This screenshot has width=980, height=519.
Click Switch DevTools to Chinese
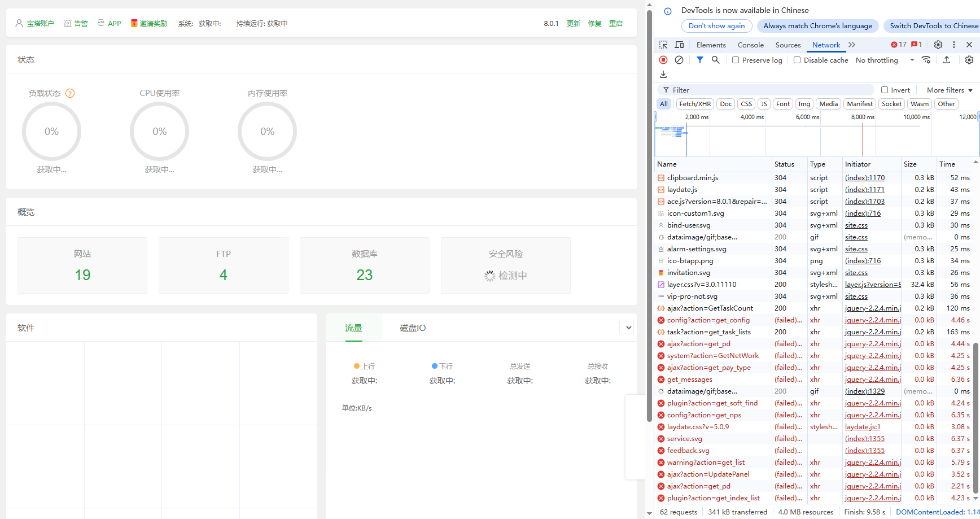click(931, 26)
